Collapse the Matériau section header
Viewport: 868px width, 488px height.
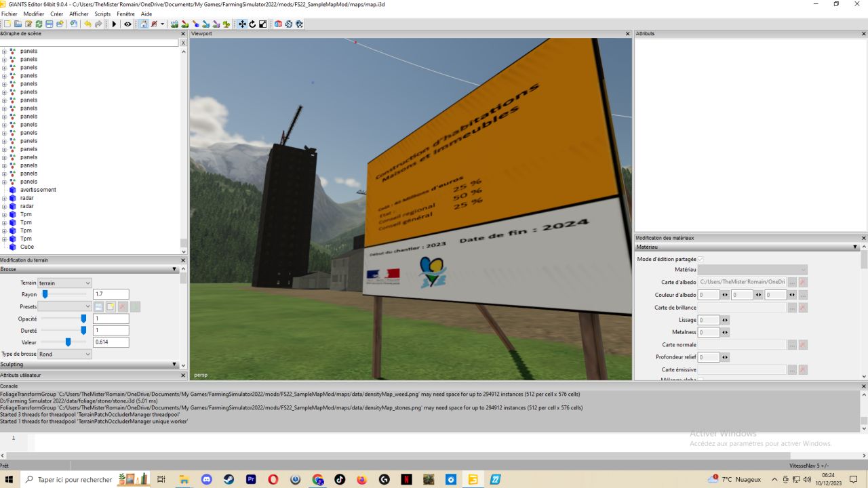(855, 247)
